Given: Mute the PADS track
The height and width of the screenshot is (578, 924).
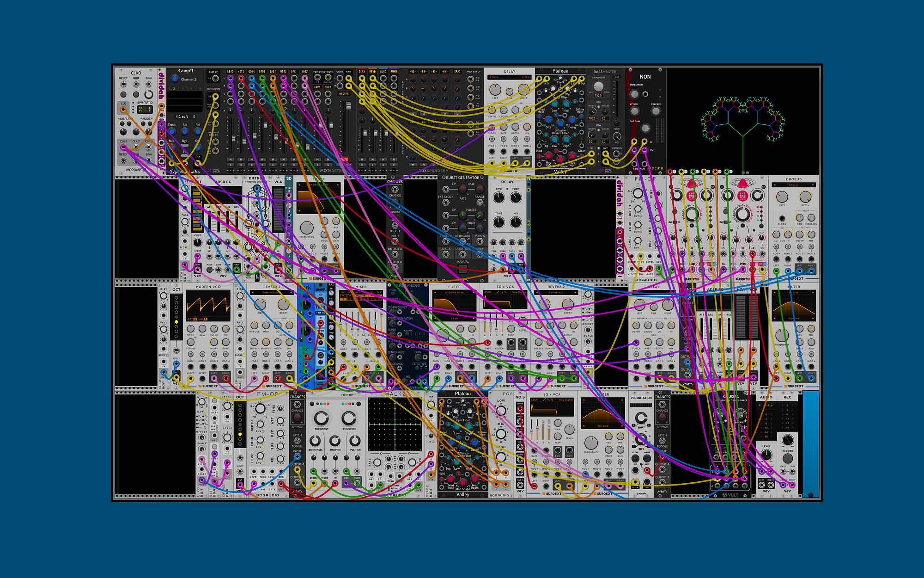Looking at the screenshot, I should [262, 160].
